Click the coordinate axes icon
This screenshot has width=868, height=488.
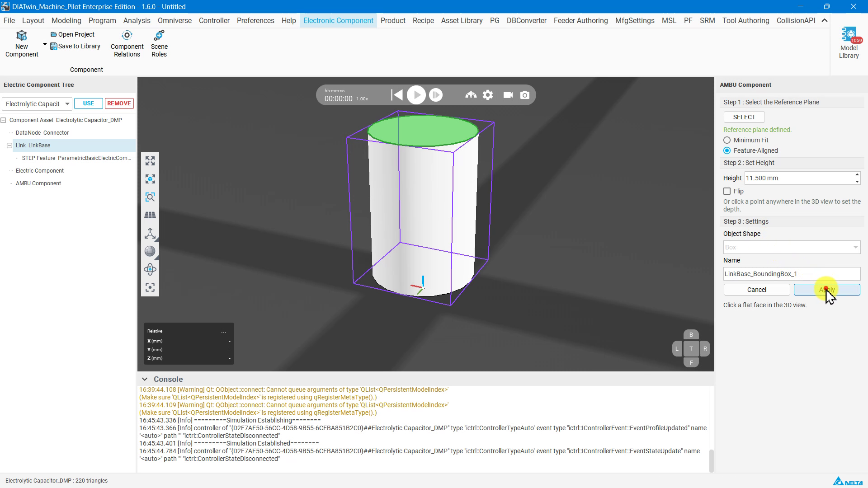pyautogui.click(x=150, y=233)
